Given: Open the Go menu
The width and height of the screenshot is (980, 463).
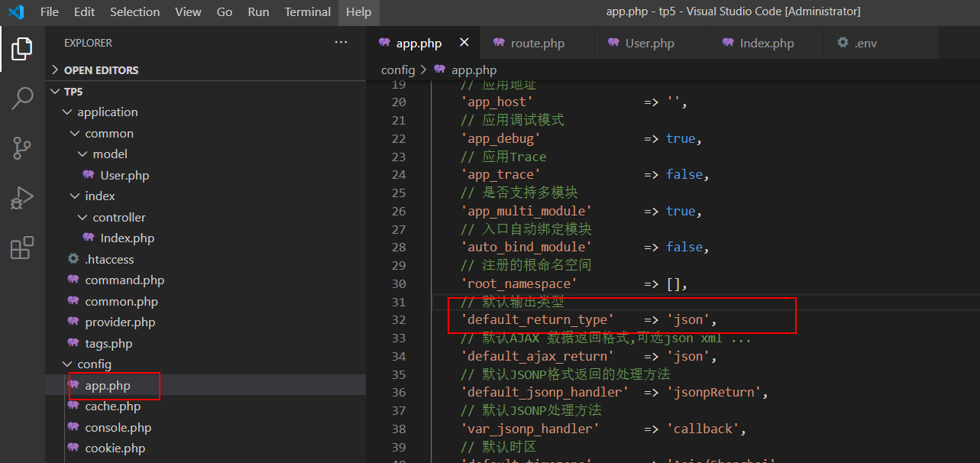Looking at the screenshot, I should coord(225,11).
